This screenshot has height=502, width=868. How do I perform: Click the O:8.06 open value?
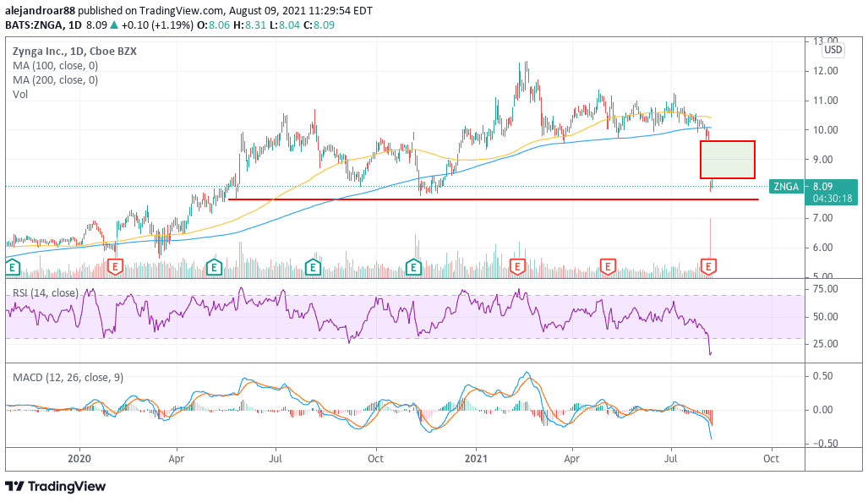pos(213,25)
